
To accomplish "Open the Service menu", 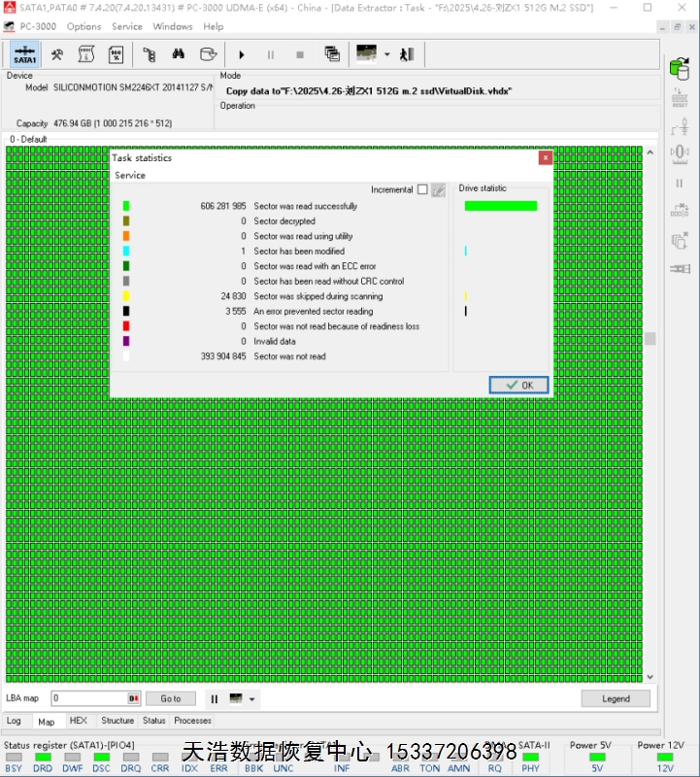I will (127, 26).
